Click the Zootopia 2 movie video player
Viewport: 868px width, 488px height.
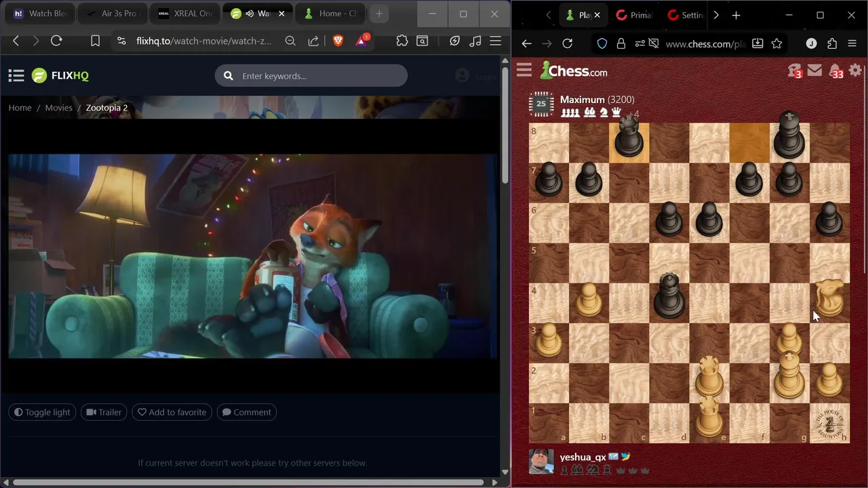click(253, 256)
